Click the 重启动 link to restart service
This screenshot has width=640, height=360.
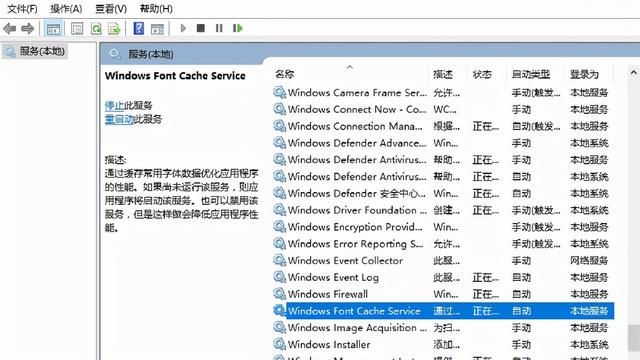[x=119, y=119]
